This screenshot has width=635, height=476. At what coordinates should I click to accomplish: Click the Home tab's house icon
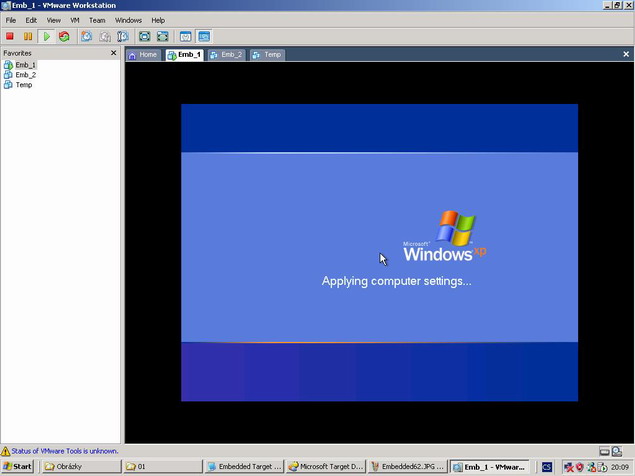[132, 56]
